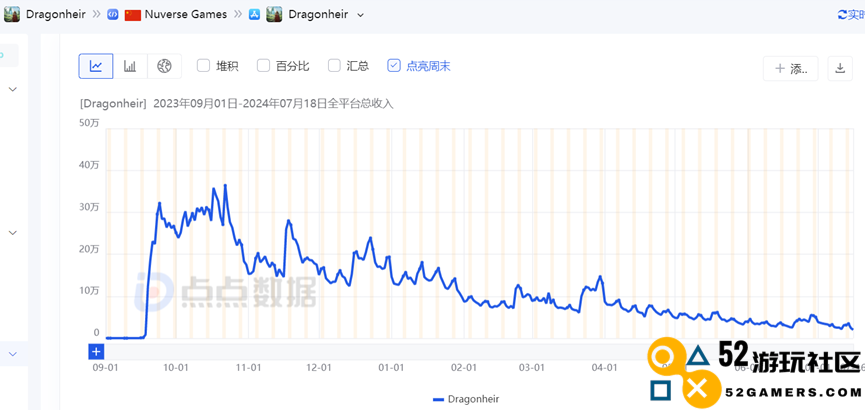Click the 30万 y-axis label

89,207
